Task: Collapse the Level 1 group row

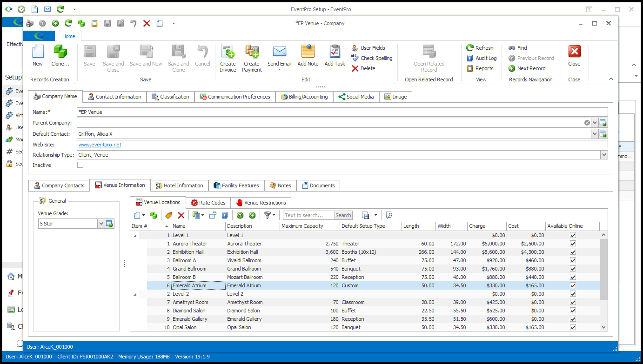Action: click(135, 235)
